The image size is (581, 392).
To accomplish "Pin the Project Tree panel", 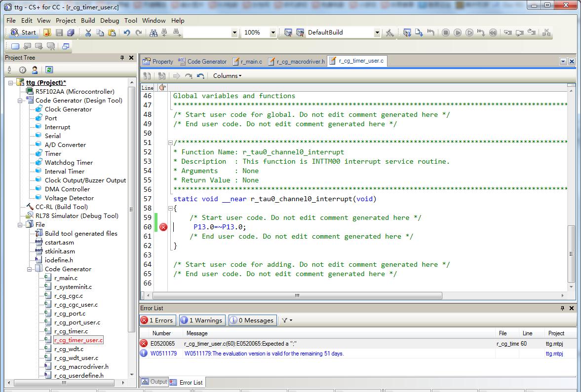I will click(x=122, y=58).
